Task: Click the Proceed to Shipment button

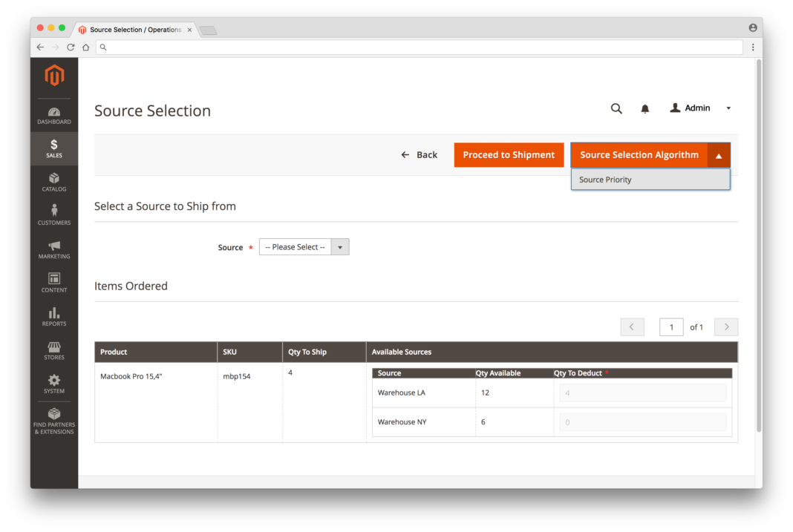Action: [509, 154]
